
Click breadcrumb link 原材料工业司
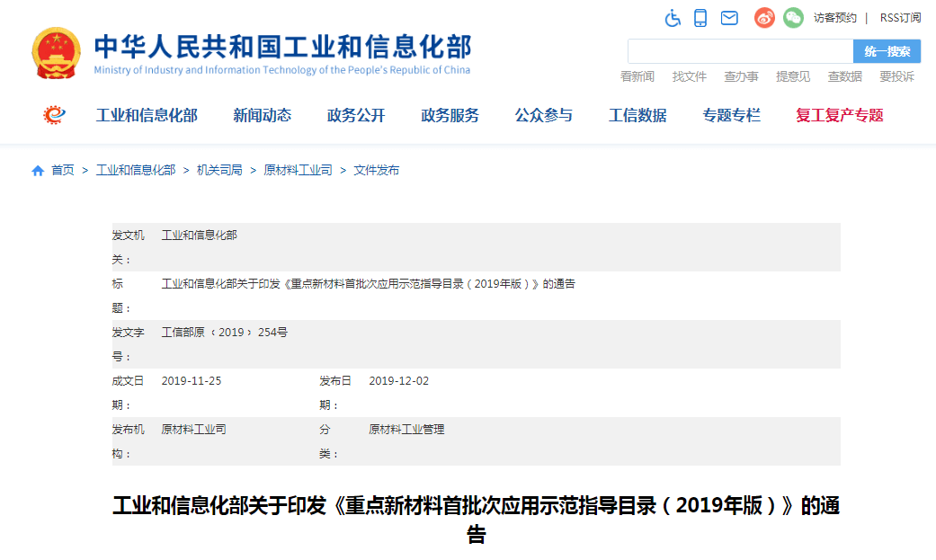point(298,170)
